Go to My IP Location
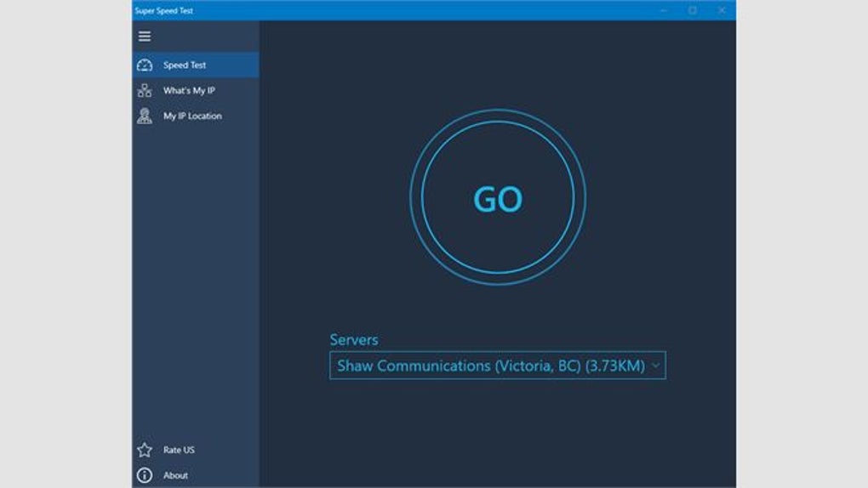 point(196,116)
